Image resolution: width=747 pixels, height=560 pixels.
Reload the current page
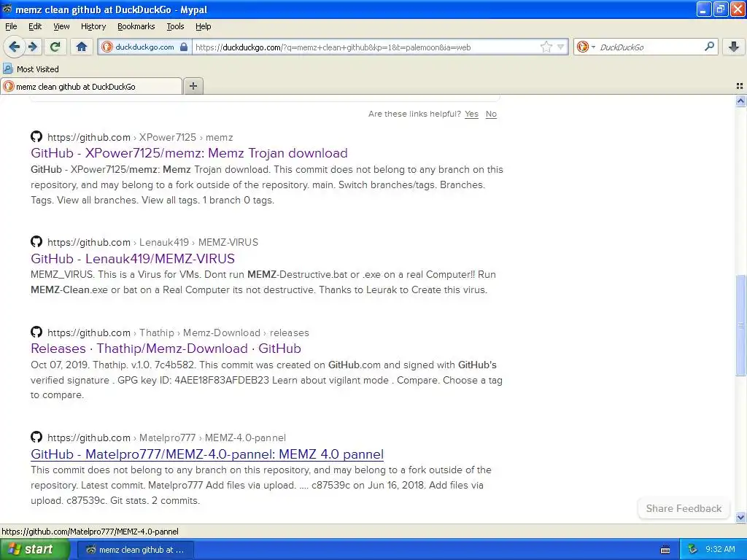pyautogui.click(x=55, y=47)
